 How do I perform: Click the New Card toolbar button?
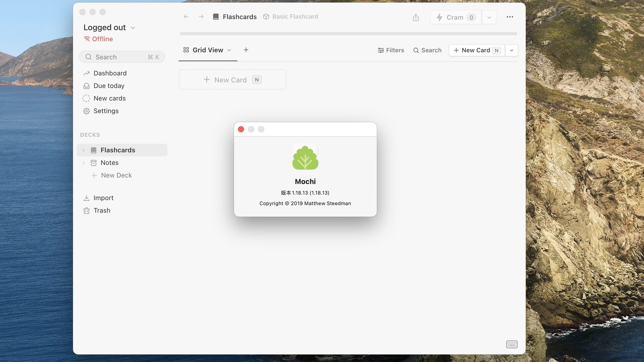pyautogui.click(x=477, y=50)
